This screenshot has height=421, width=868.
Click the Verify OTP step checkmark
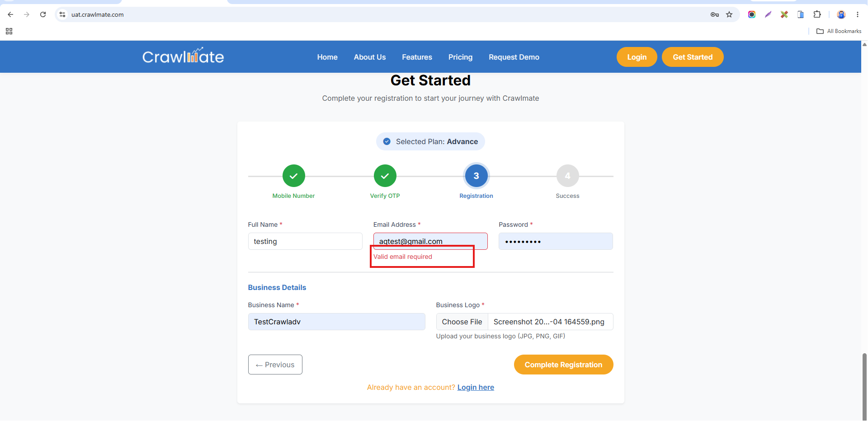[x=385, y=176]
